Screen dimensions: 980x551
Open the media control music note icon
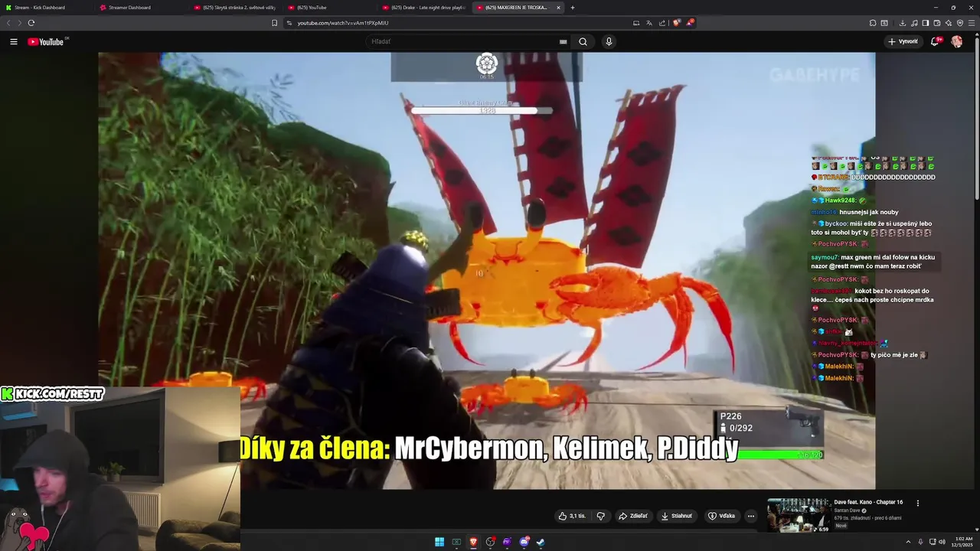coord(915,23)
